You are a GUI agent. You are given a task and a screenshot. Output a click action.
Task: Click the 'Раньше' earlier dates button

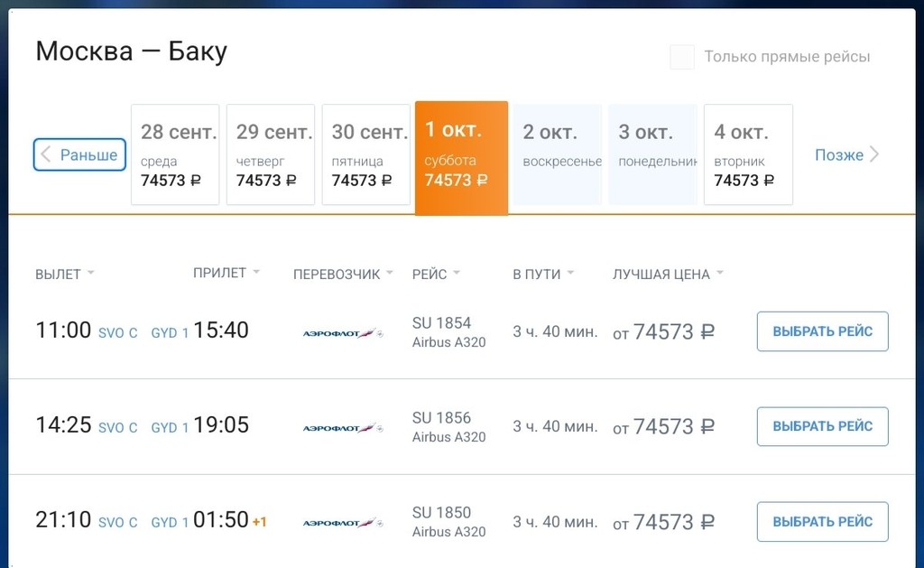(79, 154)
